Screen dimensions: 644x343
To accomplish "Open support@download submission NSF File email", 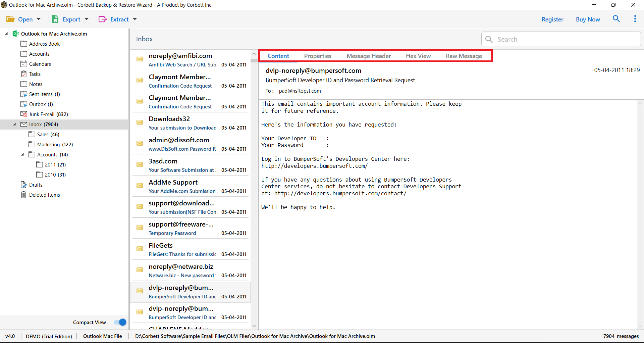I will point(190,207).
